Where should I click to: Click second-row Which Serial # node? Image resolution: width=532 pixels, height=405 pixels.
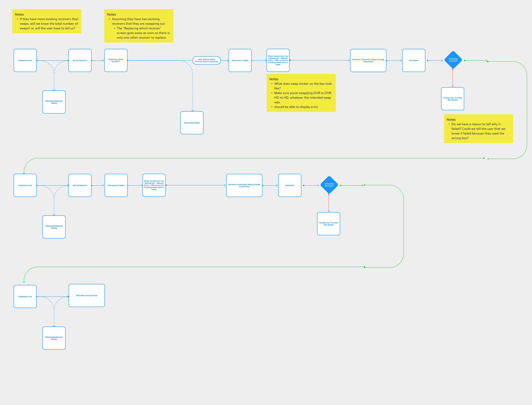[154, 185]
